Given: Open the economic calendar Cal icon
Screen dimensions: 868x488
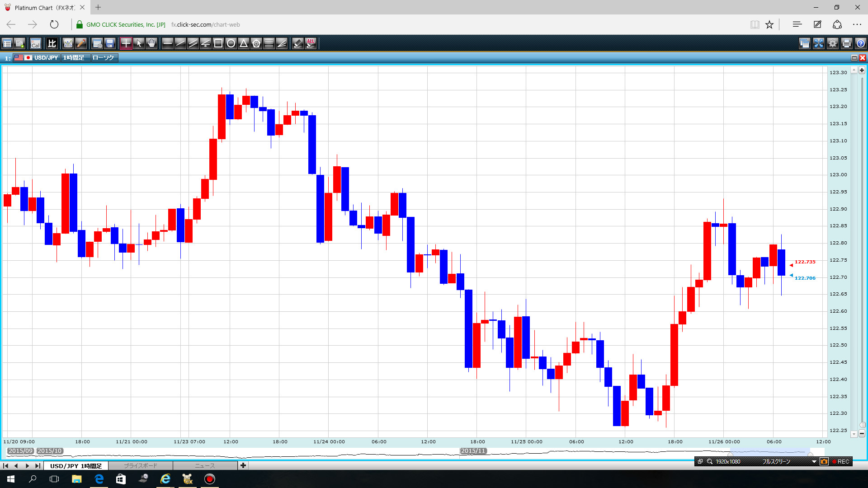Looking at the screenshot, I should pos(36,43).
